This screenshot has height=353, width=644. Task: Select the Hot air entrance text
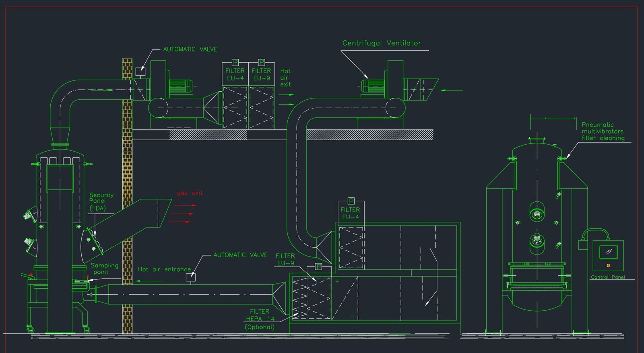point(164,269)
